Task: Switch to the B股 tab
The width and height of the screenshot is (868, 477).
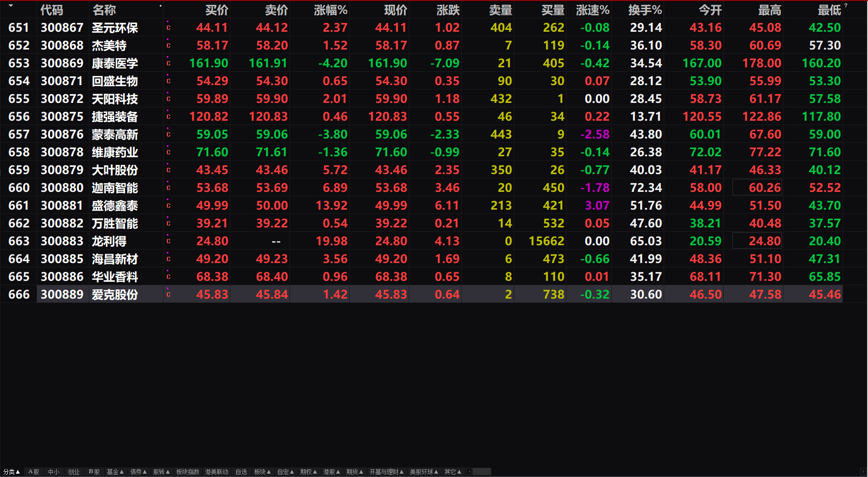Action: tap(94, 472)
